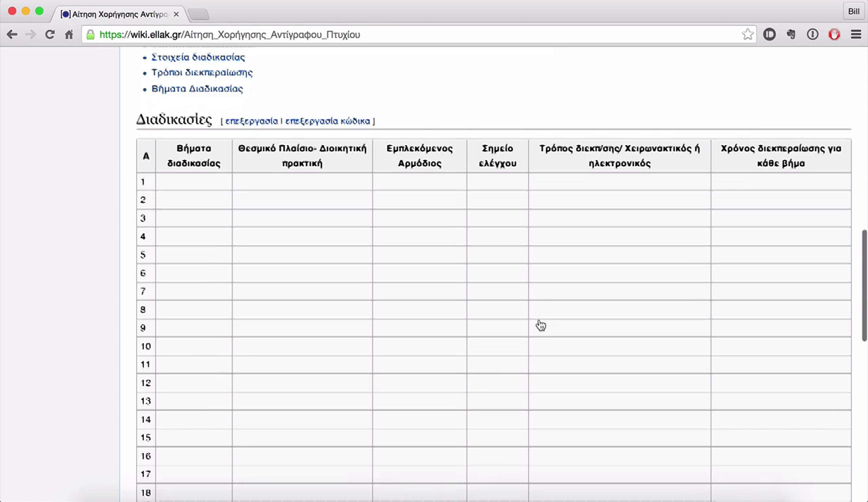The image size is (868, 502).
Task: Click row number 7 cell
Action: (x=146, y=291)
